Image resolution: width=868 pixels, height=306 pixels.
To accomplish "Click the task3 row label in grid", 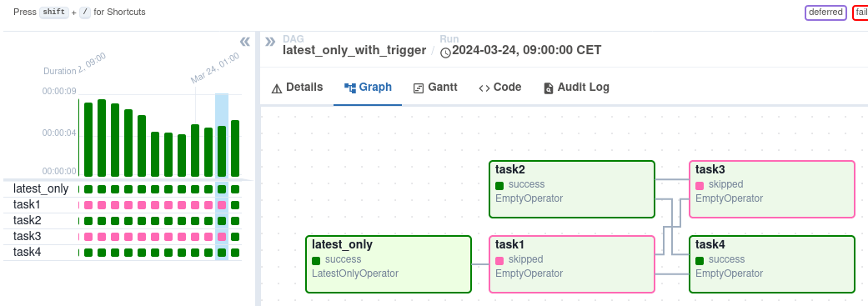I will coord(28,236).
